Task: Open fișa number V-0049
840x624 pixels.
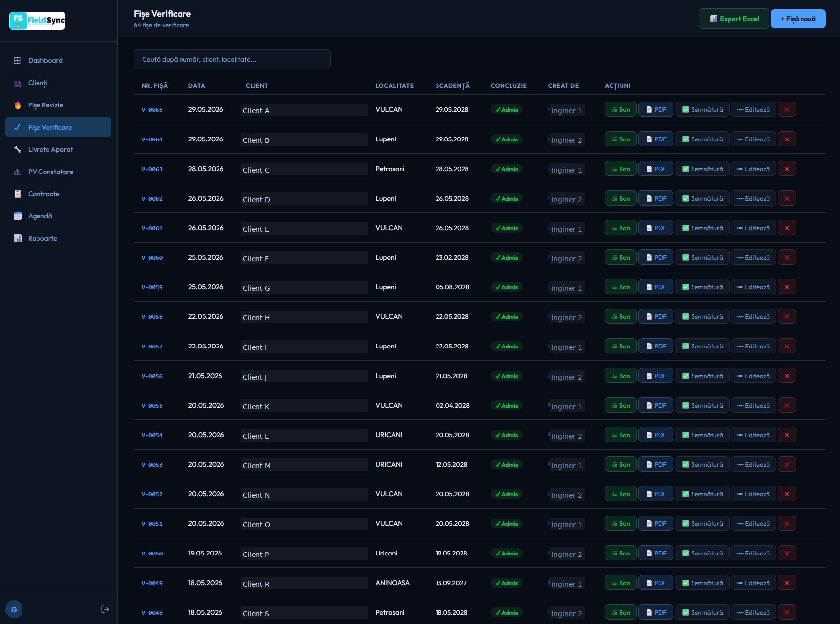Action: [x=152, y=583]
